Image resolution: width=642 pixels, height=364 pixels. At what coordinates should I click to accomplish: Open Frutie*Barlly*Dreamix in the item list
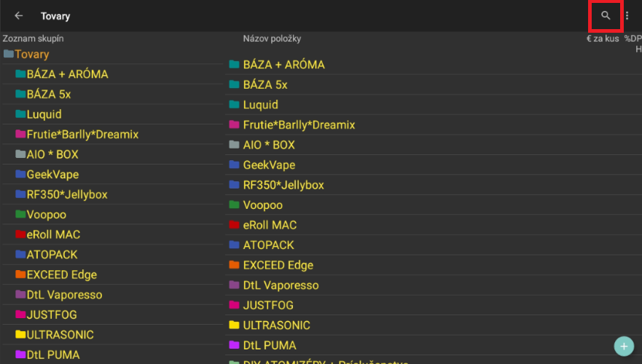[299, 124]
